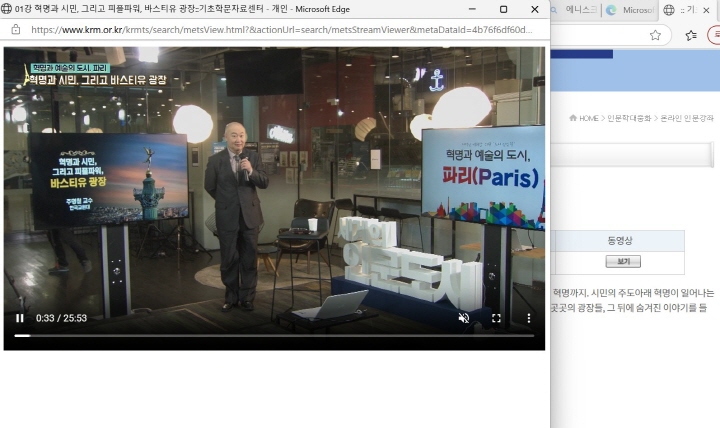Click the globe icon on active background tab
720x428 pixels.
pos(669,10)
